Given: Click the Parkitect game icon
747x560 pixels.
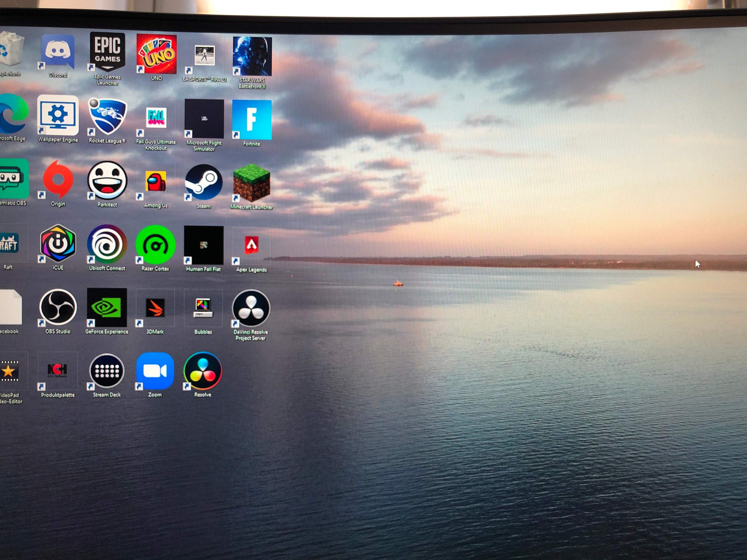Looking at the screenshot, I should point(107,181).
